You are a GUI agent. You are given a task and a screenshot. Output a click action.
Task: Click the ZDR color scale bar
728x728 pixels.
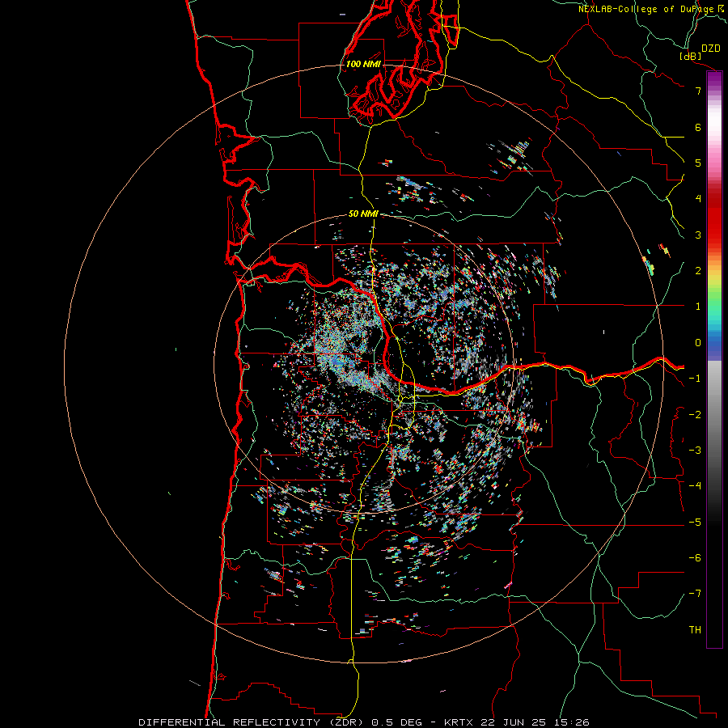714,359
